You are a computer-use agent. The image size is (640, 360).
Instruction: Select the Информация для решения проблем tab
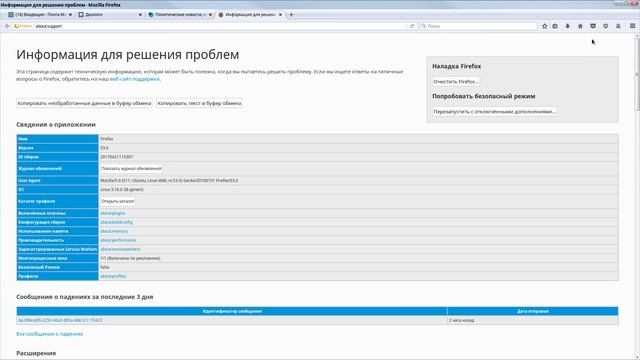[250, 15]
